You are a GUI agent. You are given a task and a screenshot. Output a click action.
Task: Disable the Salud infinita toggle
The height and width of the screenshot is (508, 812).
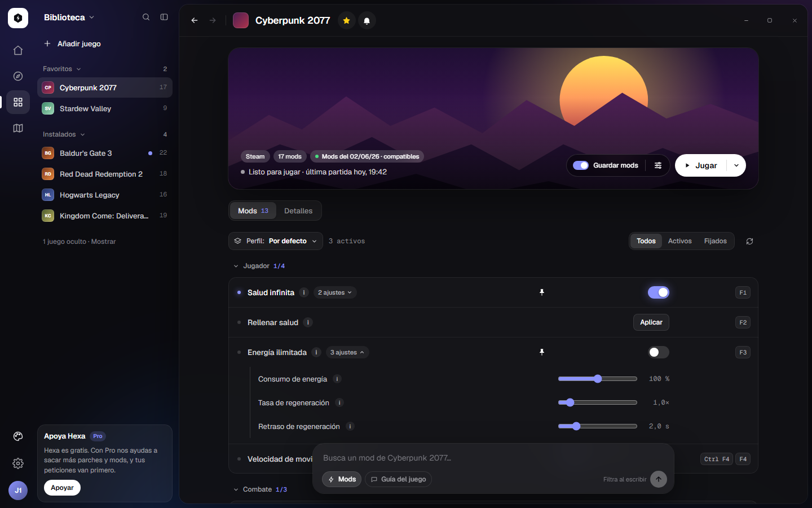point(659,292)
